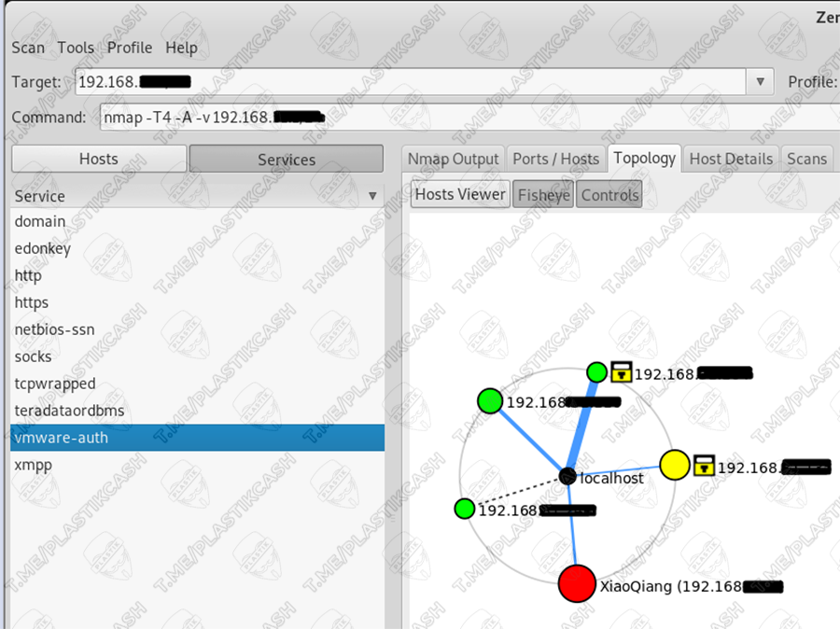Click the padlock icon beside the yellow node

[704, 465]
